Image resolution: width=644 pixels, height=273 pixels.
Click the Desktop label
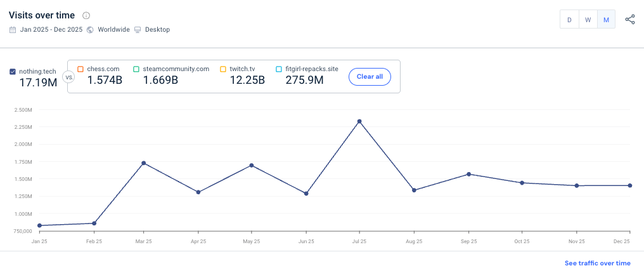tap(157, 30)
